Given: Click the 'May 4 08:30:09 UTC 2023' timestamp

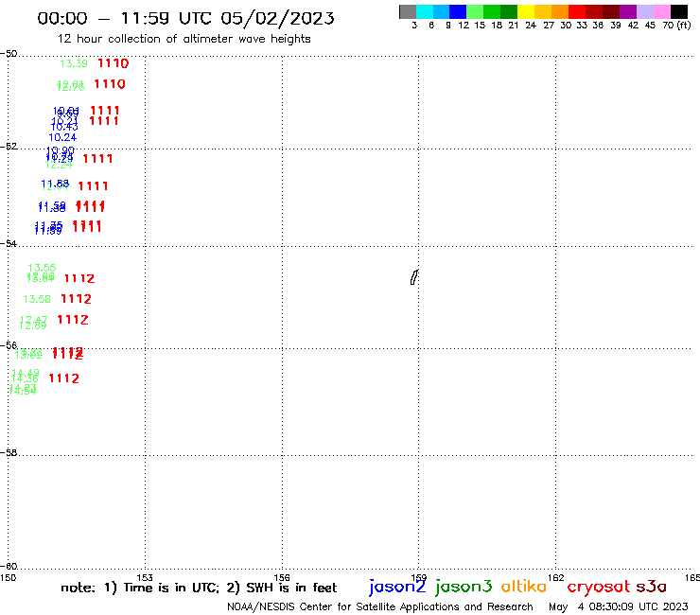Looking at the screenshot, I should pyautogui.click(x=619, y=607).
